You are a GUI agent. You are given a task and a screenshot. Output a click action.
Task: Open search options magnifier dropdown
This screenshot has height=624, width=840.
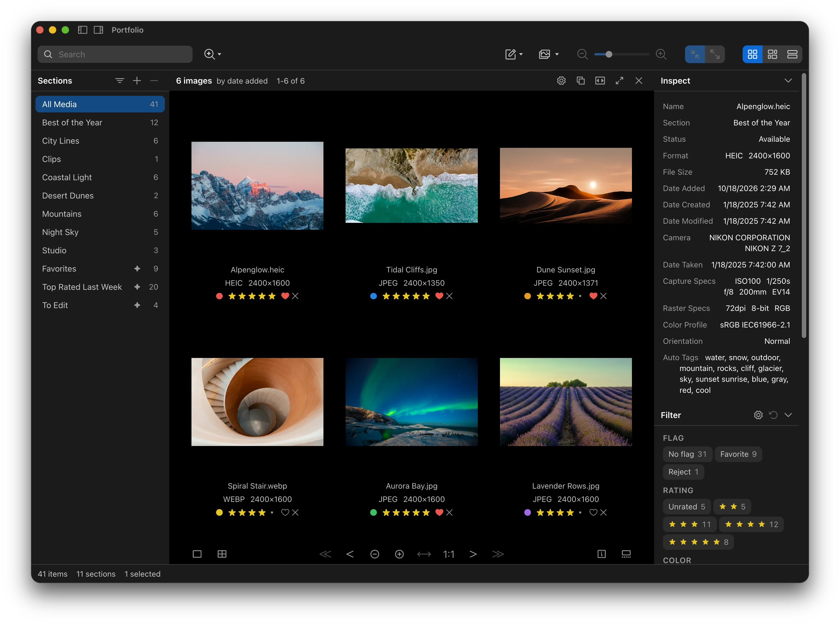[212, 54]
